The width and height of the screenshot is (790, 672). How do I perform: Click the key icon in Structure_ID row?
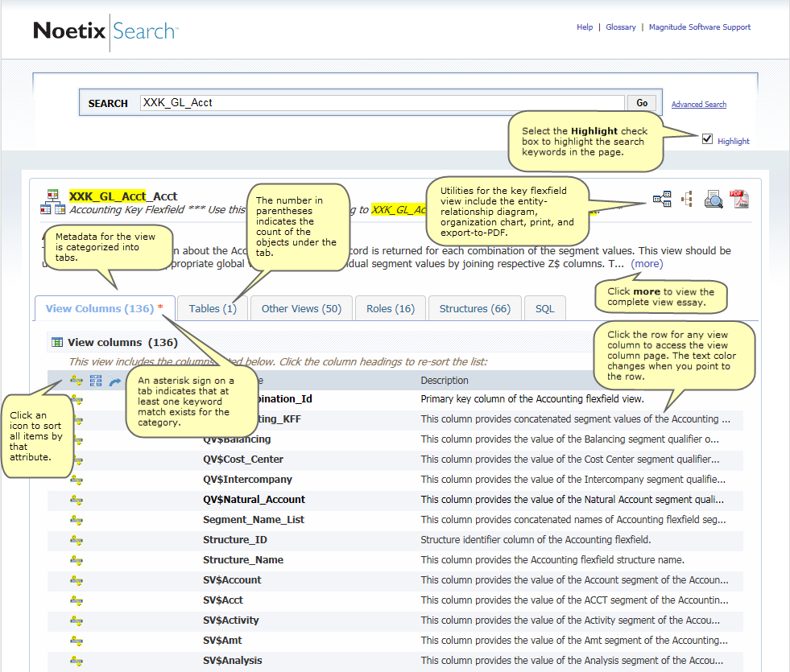pos(77,540)
